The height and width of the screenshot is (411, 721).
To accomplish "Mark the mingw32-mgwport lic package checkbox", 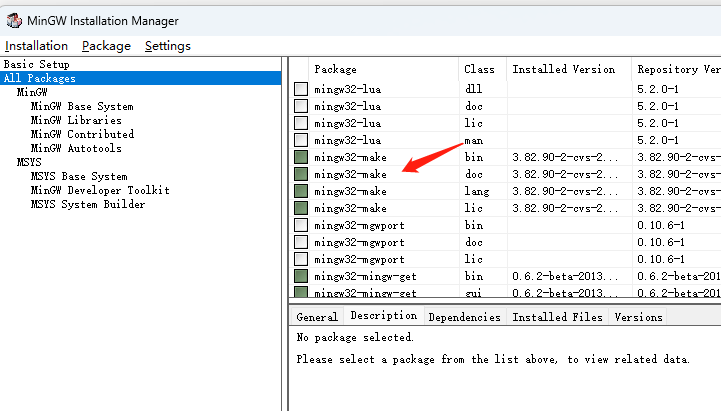I will [301, 259].
